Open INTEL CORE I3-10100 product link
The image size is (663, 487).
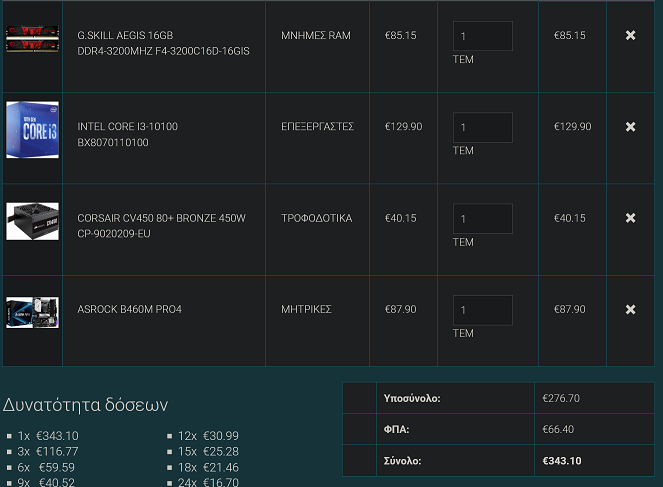[127, 134]
